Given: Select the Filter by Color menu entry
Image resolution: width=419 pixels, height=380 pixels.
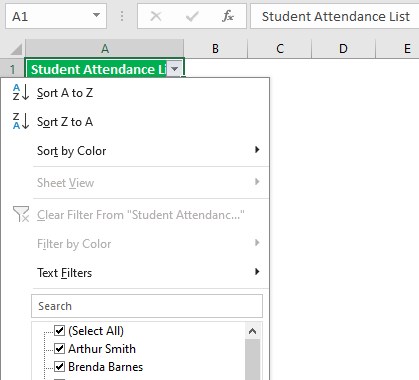Looking at the screenshot, I should [135, 244].
